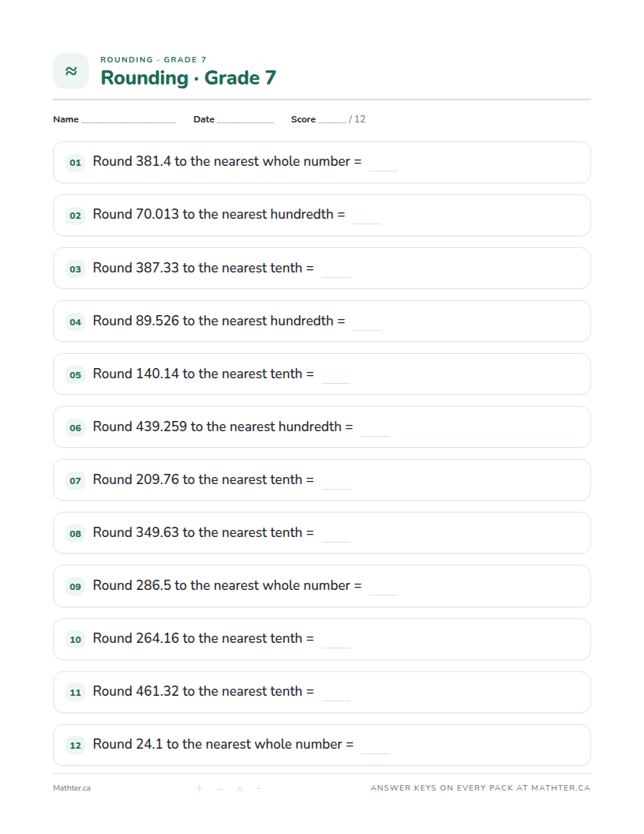Click the plus symbol in the footer
This screenshot has height=834, width=644.
(x=199, y=788)
